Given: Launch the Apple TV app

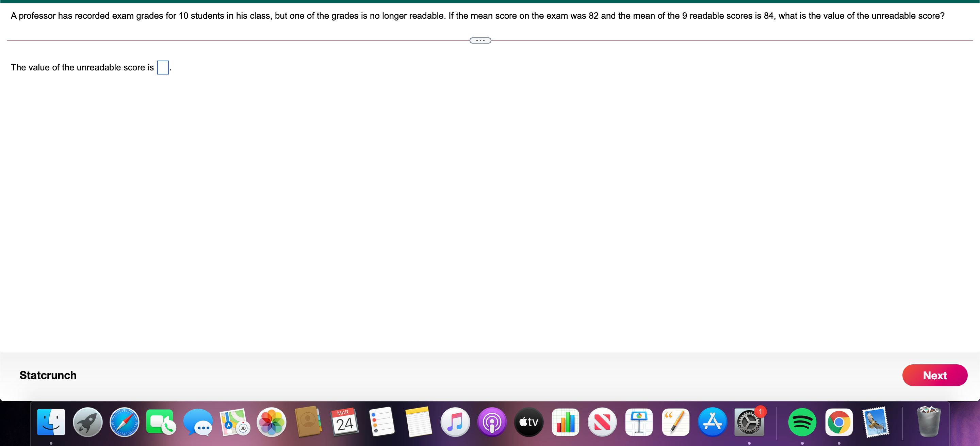Looking at the screenshot, I should (x=528, y=422).
